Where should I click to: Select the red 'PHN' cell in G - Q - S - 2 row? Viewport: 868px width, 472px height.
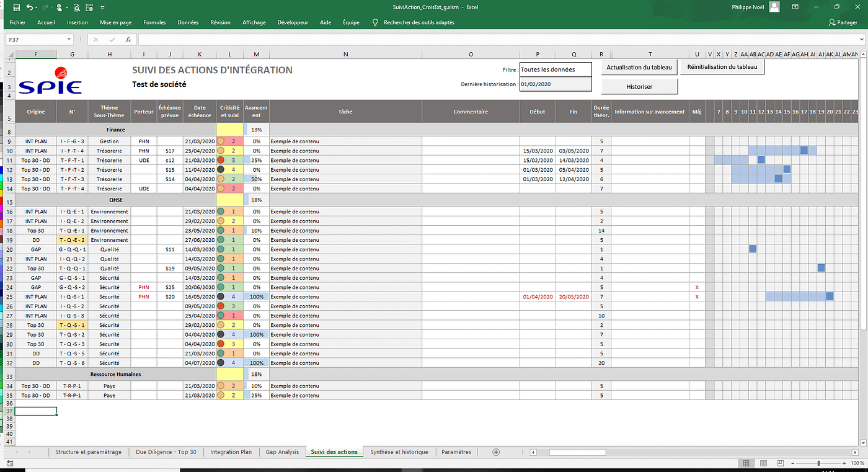tap(143, 288)
